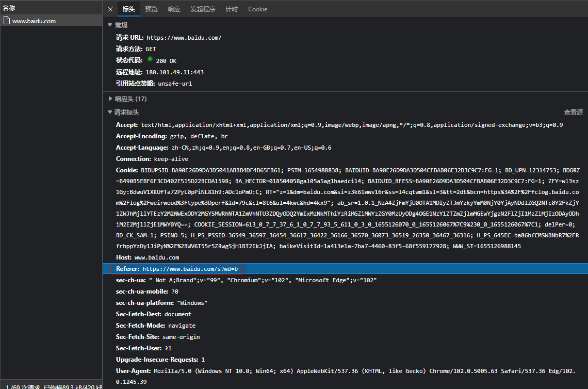Click the document icon beside www.baidu.com
Screen dimensions: 588x389
6,20
